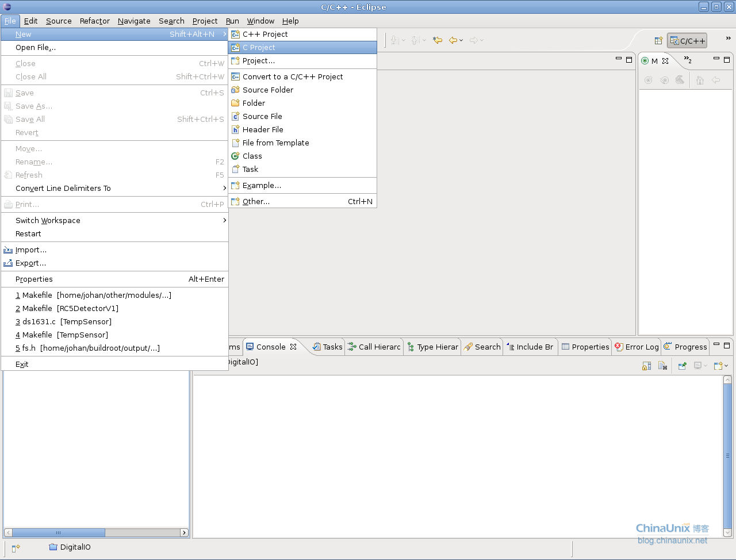Screen dimensions: 736x560
Task: Open recent file 3 ds1631.c [TempSensor]
Action: pyautogui.click(x=114, y=321)
